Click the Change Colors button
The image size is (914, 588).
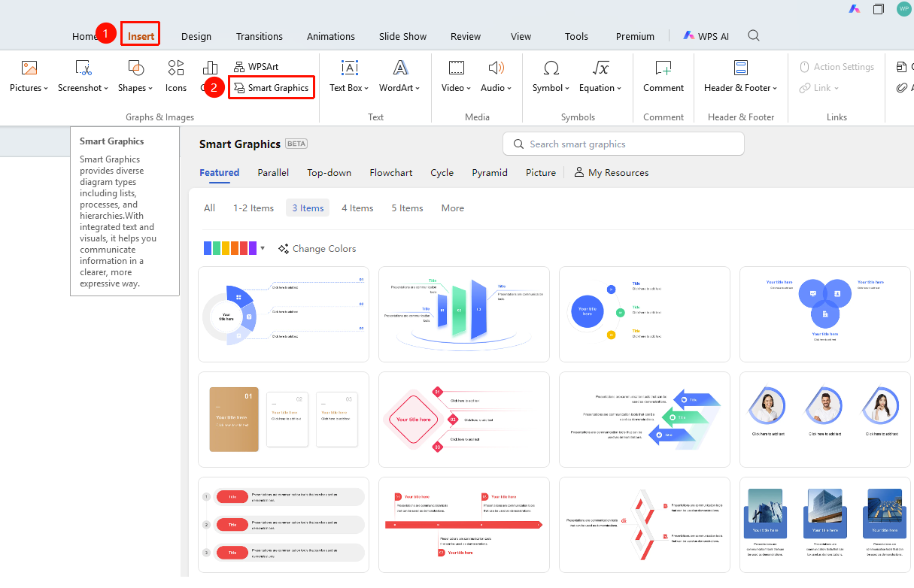coord(317,249)
